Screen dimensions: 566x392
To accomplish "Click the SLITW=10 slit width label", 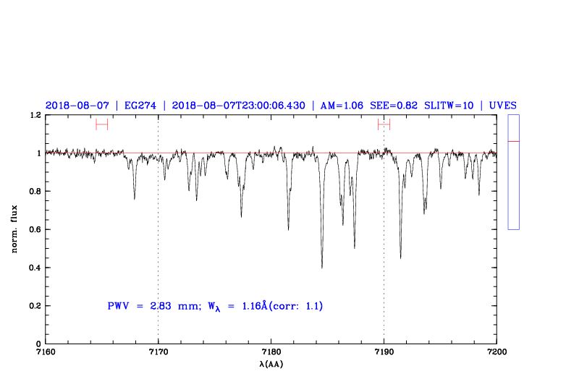I will point(449,106).
